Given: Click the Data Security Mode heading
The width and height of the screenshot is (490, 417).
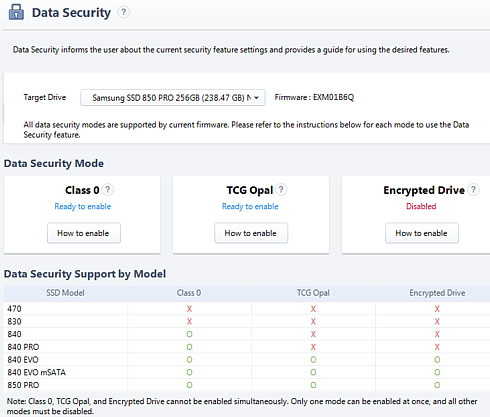Looking at the screenshot, I should tap(54, 163).
